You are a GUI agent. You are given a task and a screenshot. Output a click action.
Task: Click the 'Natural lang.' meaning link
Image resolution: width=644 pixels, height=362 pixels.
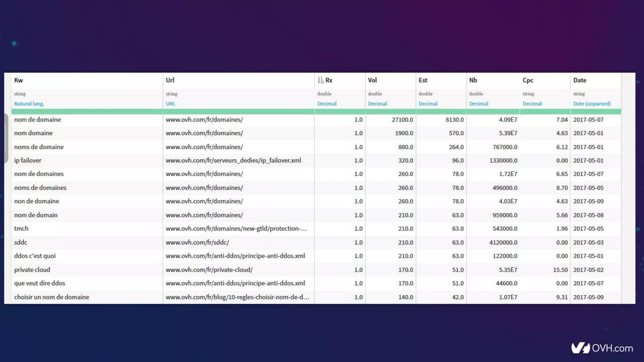(29, 104)
